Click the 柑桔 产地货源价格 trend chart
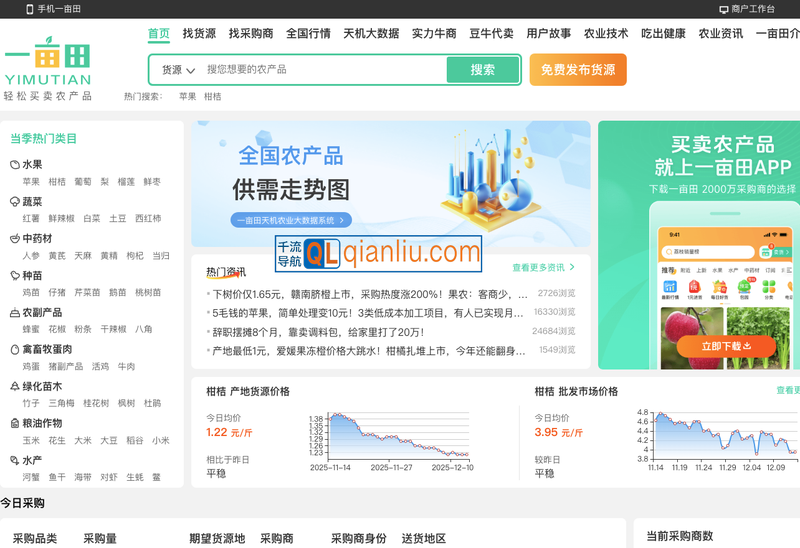The image size is (800, 548). [x=391, y=438]
